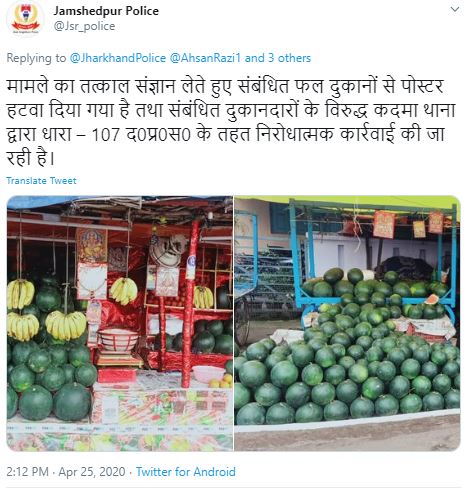The image size is (467, 496).
Task: Click the Ganesh poster in left photo
Action: (92, 245)
